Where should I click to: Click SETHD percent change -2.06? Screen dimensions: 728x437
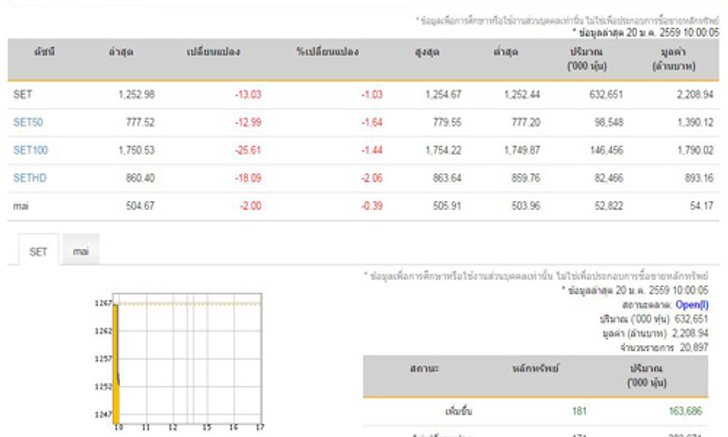(x=372, y=178)
